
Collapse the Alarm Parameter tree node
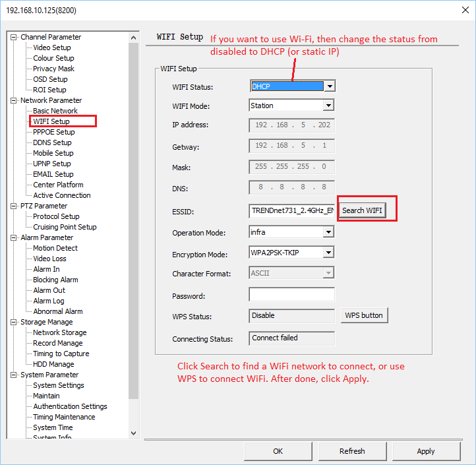pos(13,237)
